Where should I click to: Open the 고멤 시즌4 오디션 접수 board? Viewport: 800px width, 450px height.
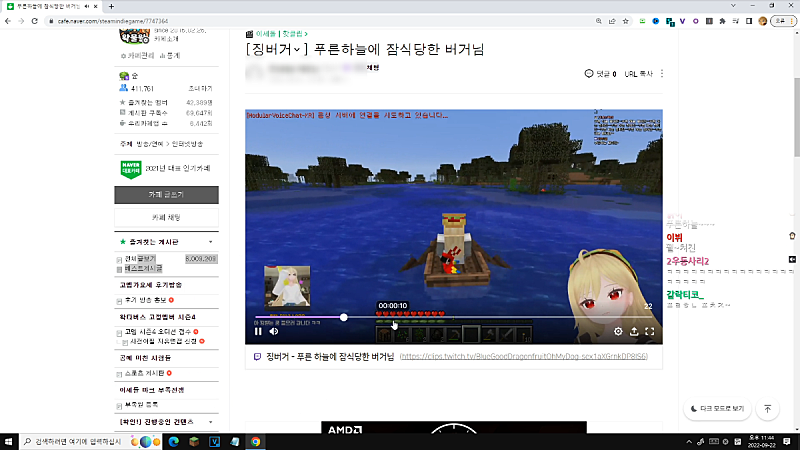(158, 332)
